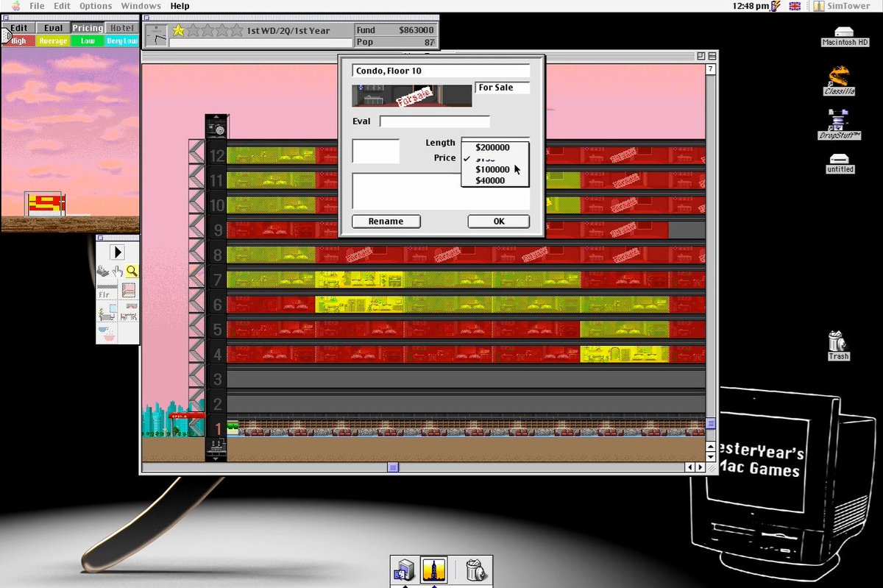The width and height of the screenshot is (883, 588).
Task: Click the Rename button
Action: [386, 221]
